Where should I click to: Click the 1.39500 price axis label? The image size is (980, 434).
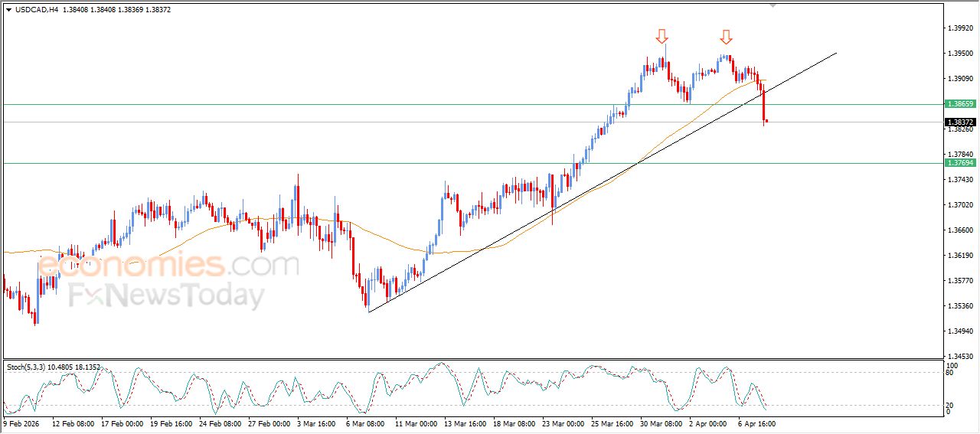coord(960,54)
